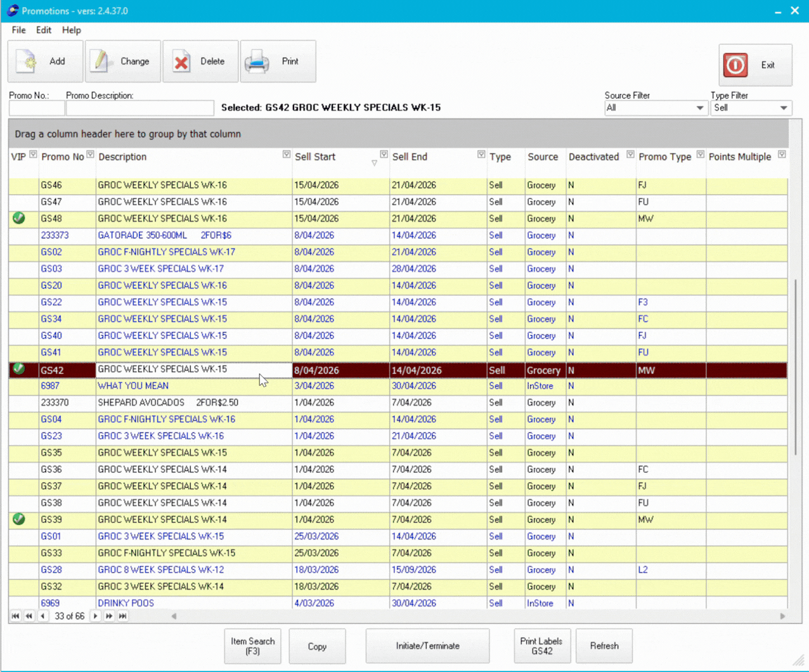Open the Help menu
Viewport: 809px width, 672px height.
pyautogui.click(x=71, y=30)
